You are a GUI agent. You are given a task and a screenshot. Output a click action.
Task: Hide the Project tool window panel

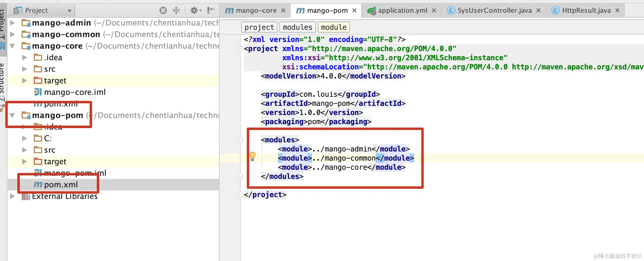click(x=211, y=10)
